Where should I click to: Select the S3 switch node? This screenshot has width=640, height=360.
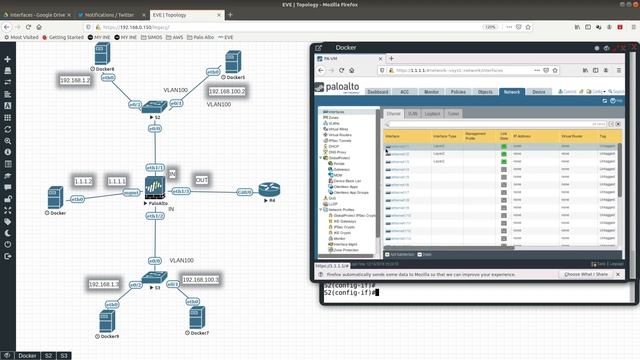(x=154, y=278)
